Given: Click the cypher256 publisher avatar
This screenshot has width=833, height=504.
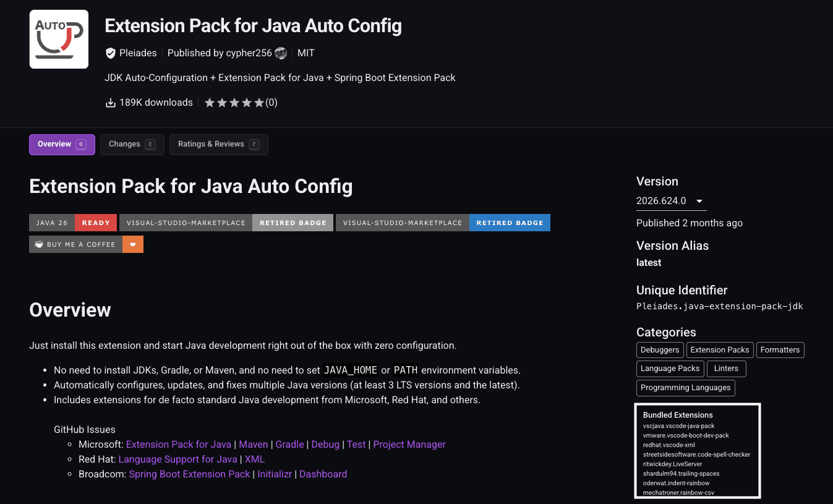Looking at the screenshot, I should click(281, 53).
